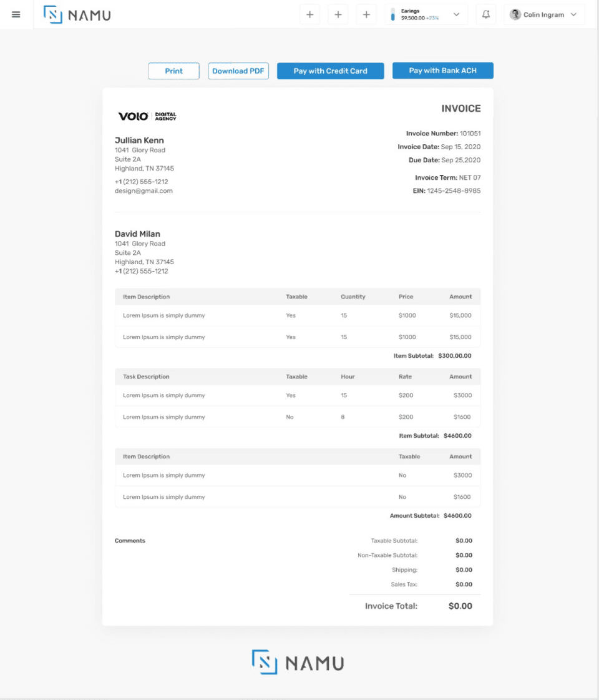Click the VOIO Digital Agency logo
This screenshot has height=700, width=599.
(x=147, y=117)
